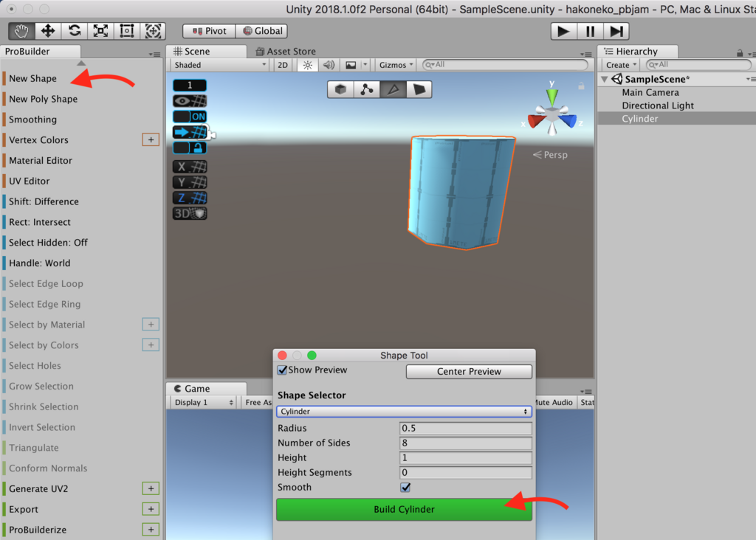
Task: Toggle ProGrids X axis grid
Action: [x=190, y=167]
